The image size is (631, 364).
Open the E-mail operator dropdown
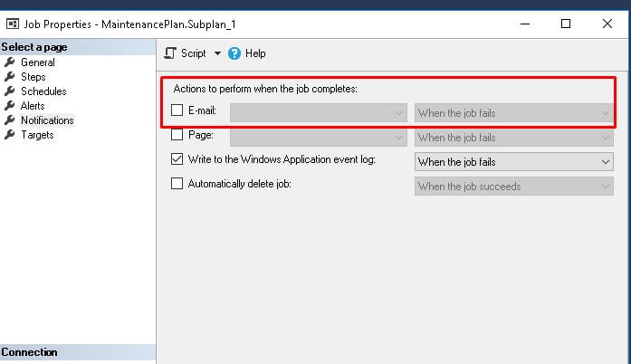pyautogui.click(x=319, y=113)
